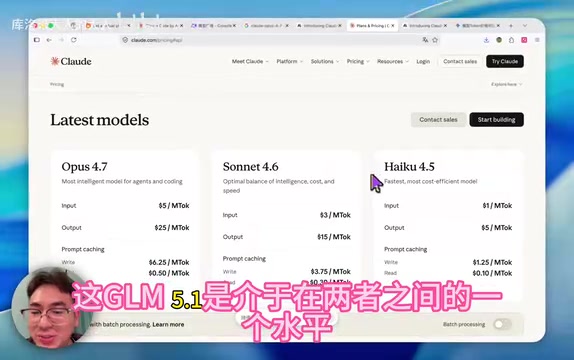Click the Sonnet 4.6 heading
Viewport: 574px width, 360px height.
pos(250,167)
